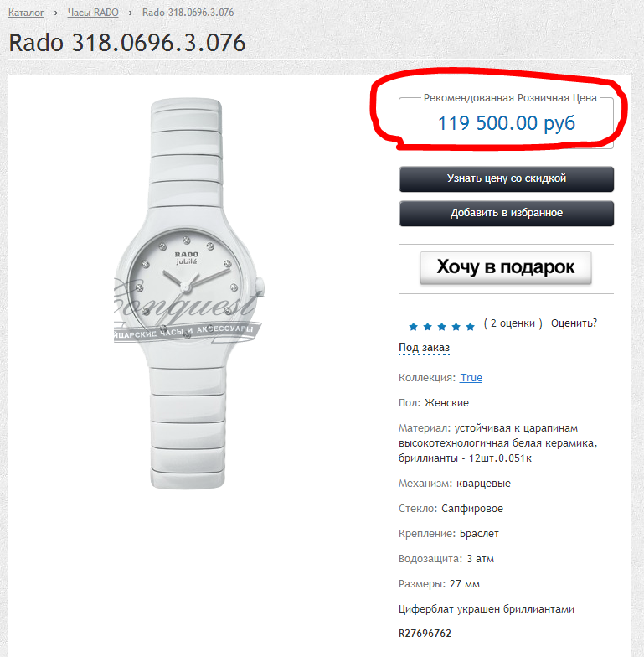Click the white Rado watch image
The width and height of the screenshot is (644, 657).
coord(188,293)
